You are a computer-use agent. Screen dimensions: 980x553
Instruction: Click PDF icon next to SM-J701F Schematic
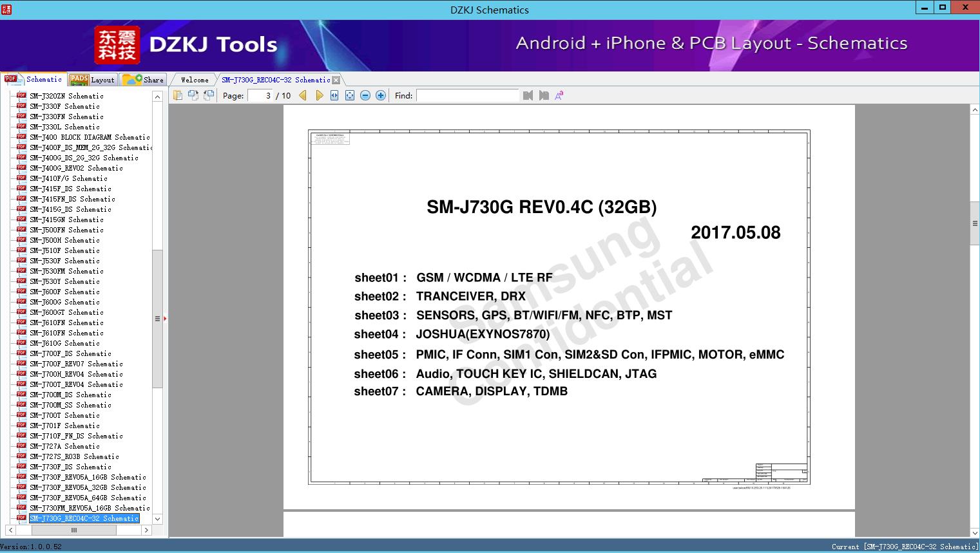tap(21, 425)
